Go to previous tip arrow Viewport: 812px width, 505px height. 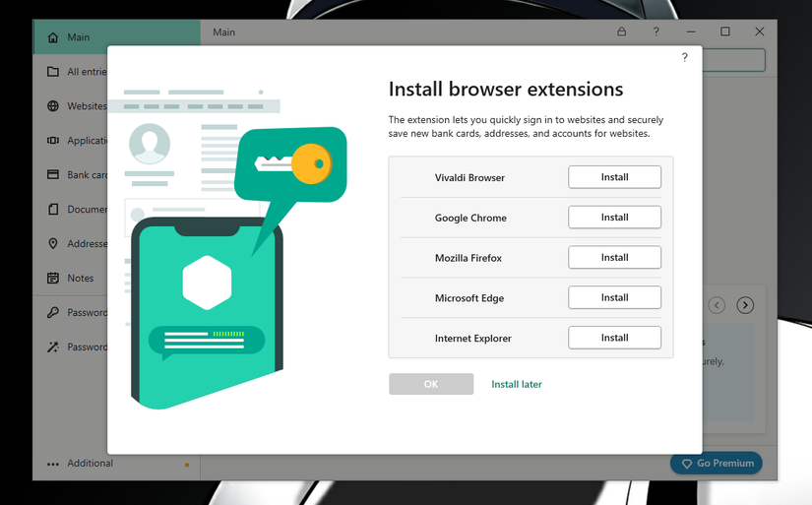[717, 305]
